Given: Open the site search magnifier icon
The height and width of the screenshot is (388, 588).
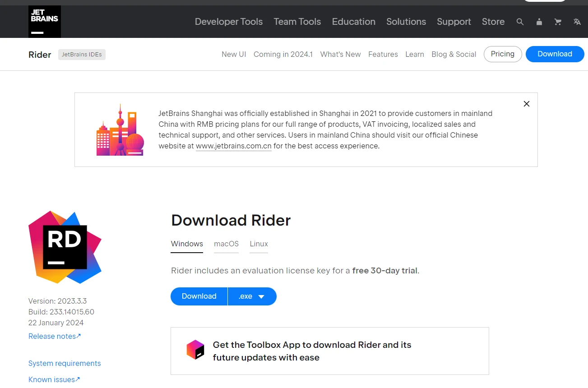Looking at the screenshot, I should pos(520,22).
